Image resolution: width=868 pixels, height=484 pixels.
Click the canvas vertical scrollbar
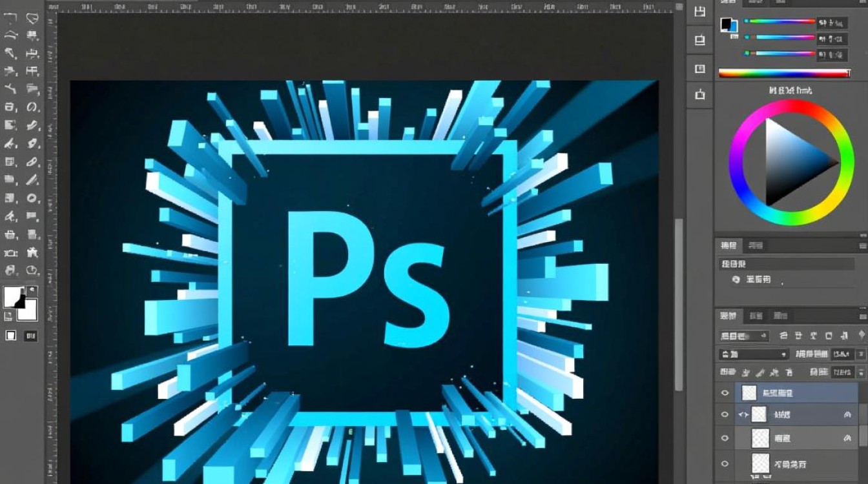point(679,303)
